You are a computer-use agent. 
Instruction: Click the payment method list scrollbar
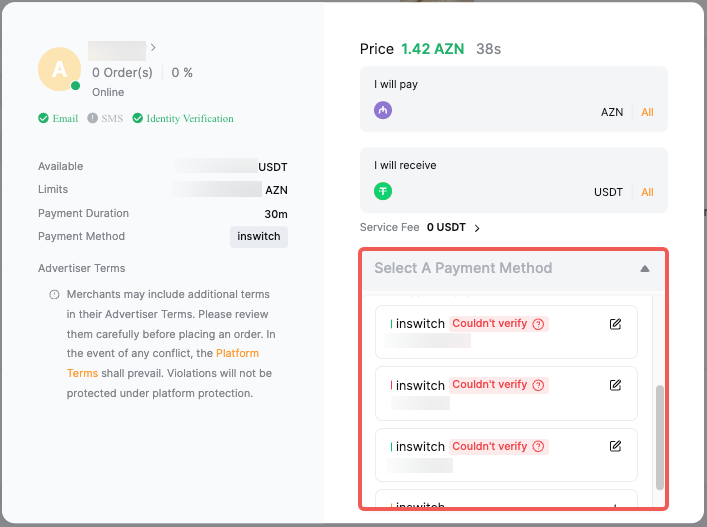coord(658,436)
